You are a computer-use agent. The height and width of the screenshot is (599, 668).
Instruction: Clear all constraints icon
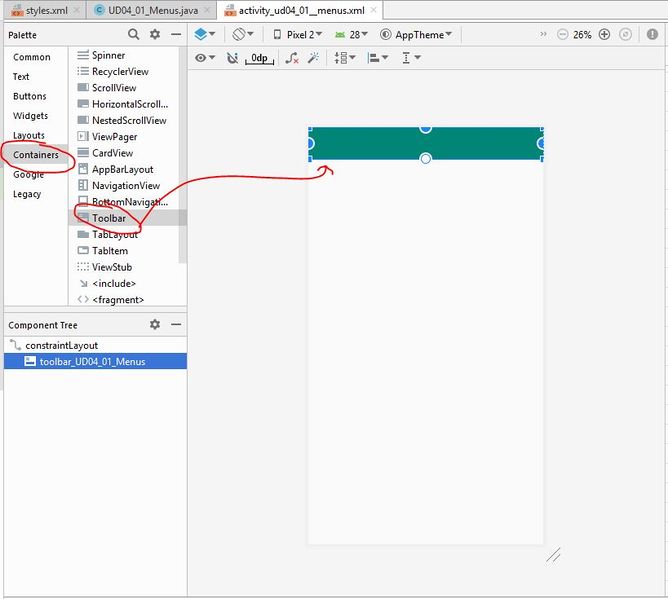coord(292,58)
